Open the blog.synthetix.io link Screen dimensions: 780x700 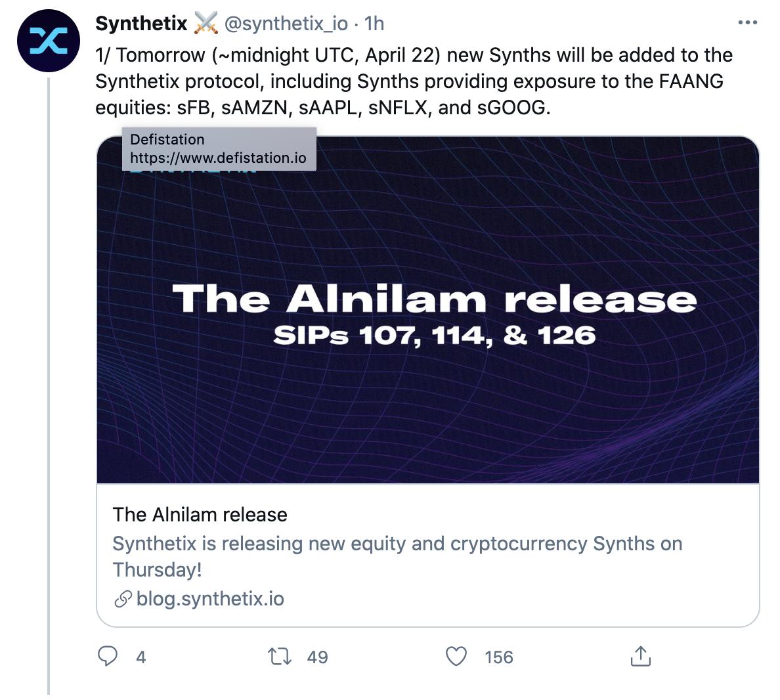[211, 598]
